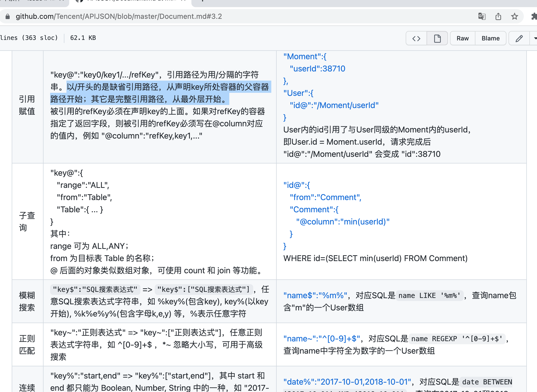This screenshot has width=537, height=392.
Task: Click the GitHub favicon on the active tab
Action: click(79, 1)
